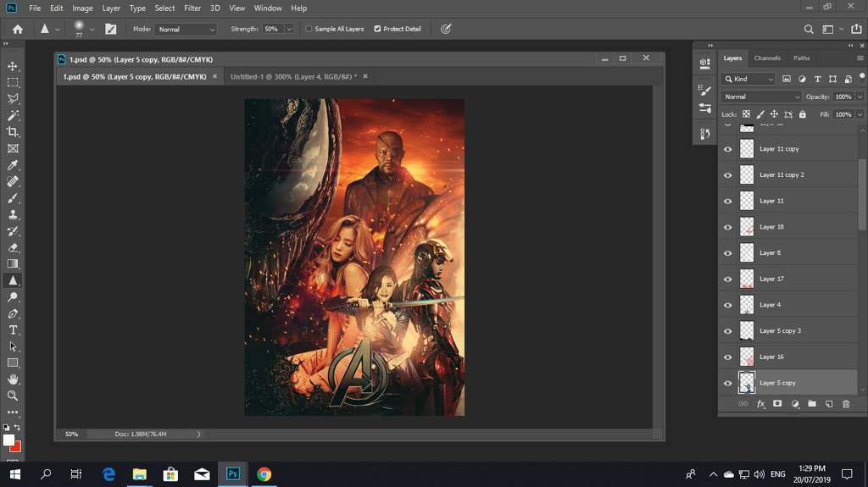Select the Gradient tool
Screen dimensions: 868x487
(13, 264)
